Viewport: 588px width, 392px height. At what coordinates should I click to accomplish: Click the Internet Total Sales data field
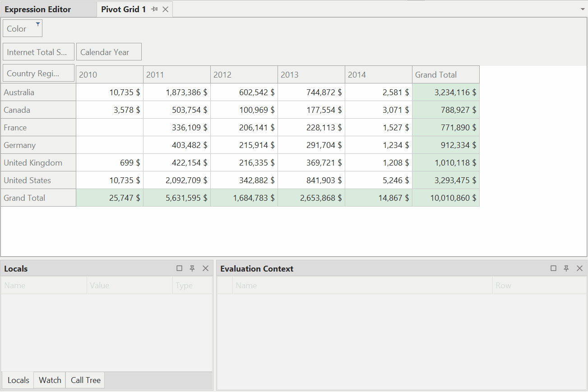pyautogui.click(x=38, y=52)
